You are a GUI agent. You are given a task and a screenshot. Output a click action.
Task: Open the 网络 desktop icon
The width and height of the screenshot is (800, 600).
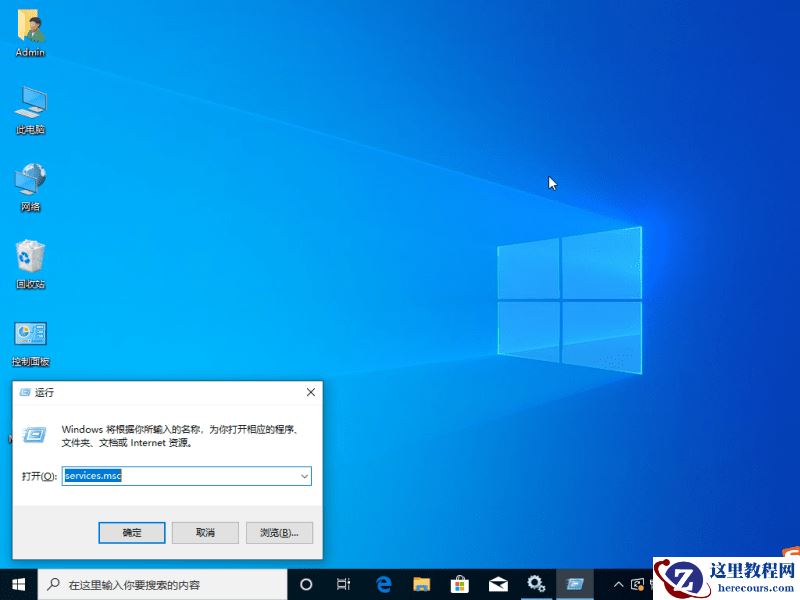[30, 188]
